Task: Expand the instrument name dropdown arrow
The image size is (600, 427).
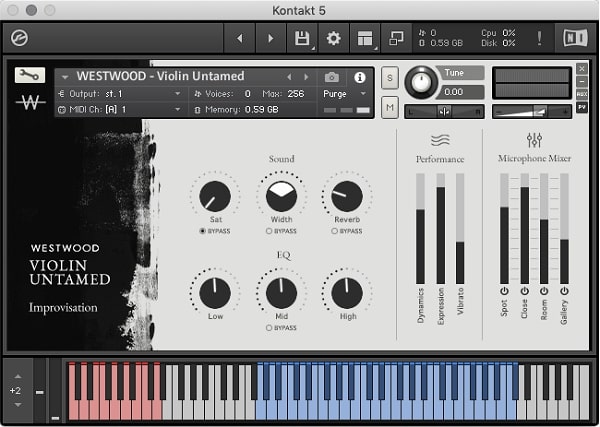Action: 65,77
